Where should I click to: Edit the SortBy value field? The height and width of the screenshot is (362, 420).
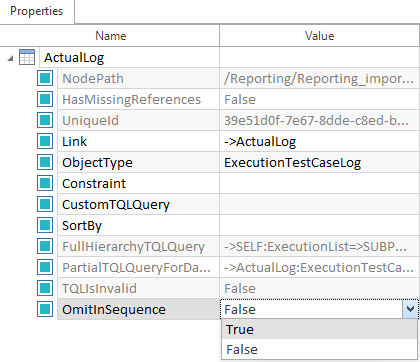pyautogui.click(x=319, y=225)
